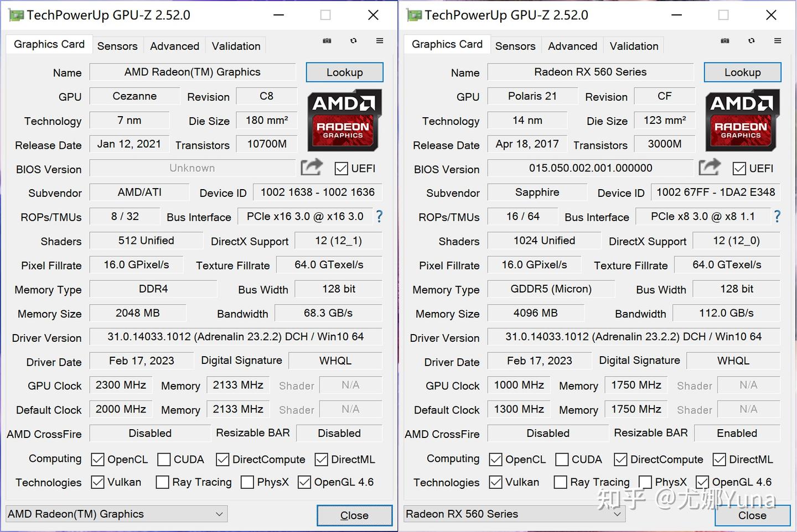
Task: Click Lookup button next to AMD Radeon(TM) Graphics name
Action: click(344, 72)
